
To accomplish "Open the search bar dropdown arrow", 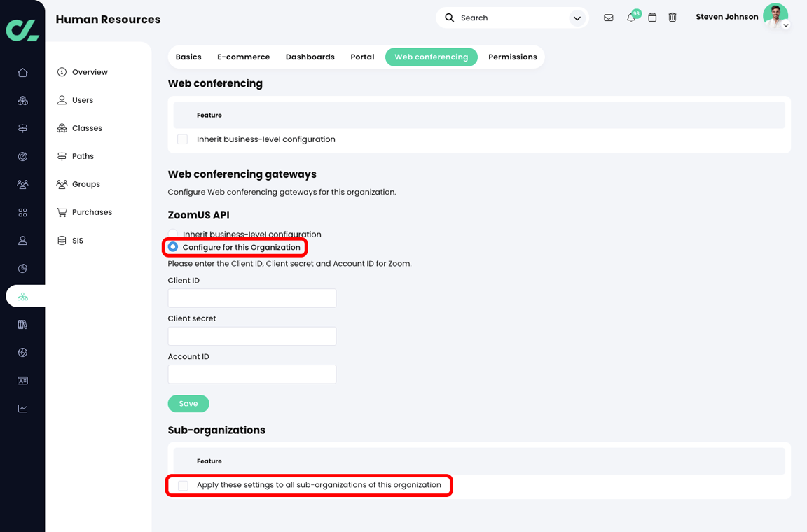I will [x=577, y=17].
